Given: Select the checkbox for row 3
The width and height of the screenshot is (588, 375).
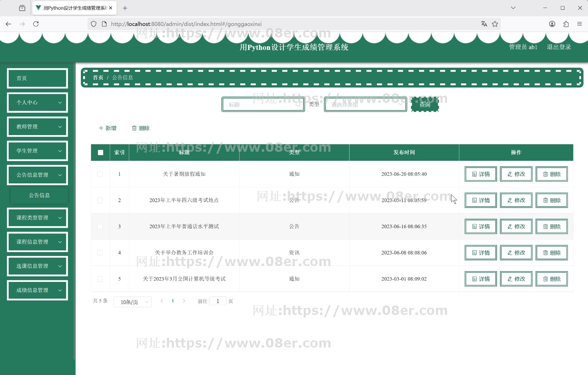Looking at the screenshot, I should tap(100, 227).
